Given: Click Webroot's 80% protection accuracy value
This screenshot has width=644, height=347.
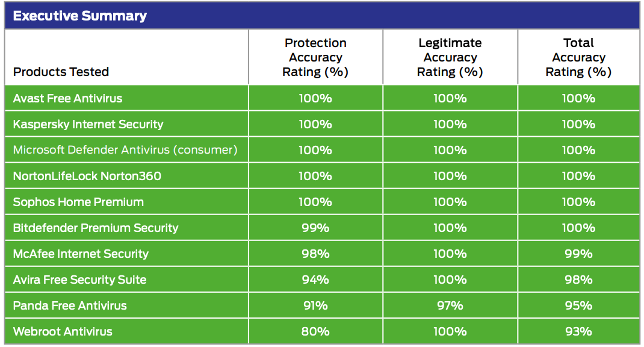Looking at the screenshot, I should 315,331.
